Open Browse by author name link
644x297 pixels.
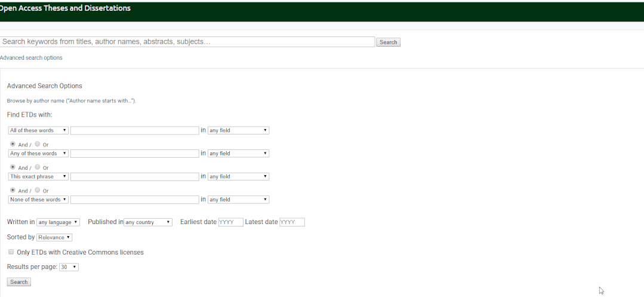point(72,101)
